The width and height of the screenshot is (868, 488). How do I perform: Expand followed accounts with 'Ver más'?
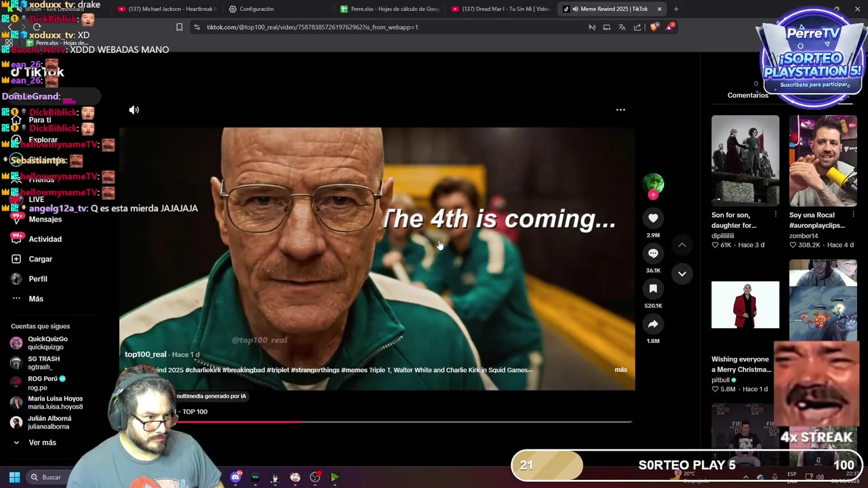click(42, 443)
